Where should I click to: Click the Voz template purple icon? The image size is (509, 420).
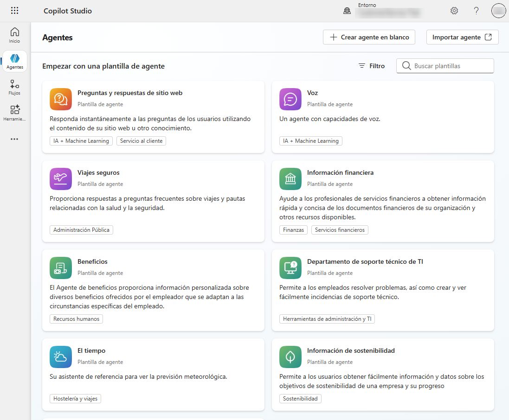[x=290, y=99]
